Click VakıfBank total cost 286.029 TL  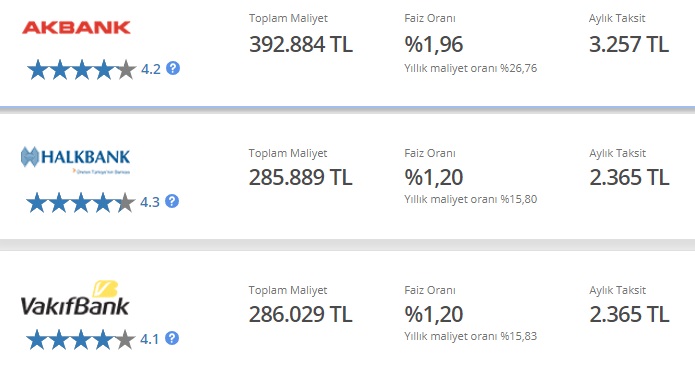point(301,314)
